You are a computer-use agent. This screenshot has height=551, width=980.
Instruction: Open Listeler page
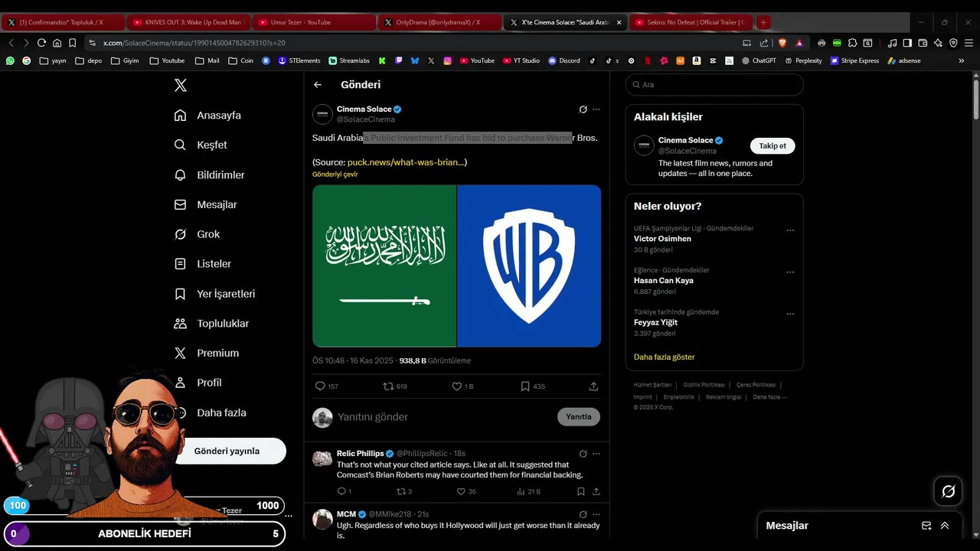[x=202, y=264]
